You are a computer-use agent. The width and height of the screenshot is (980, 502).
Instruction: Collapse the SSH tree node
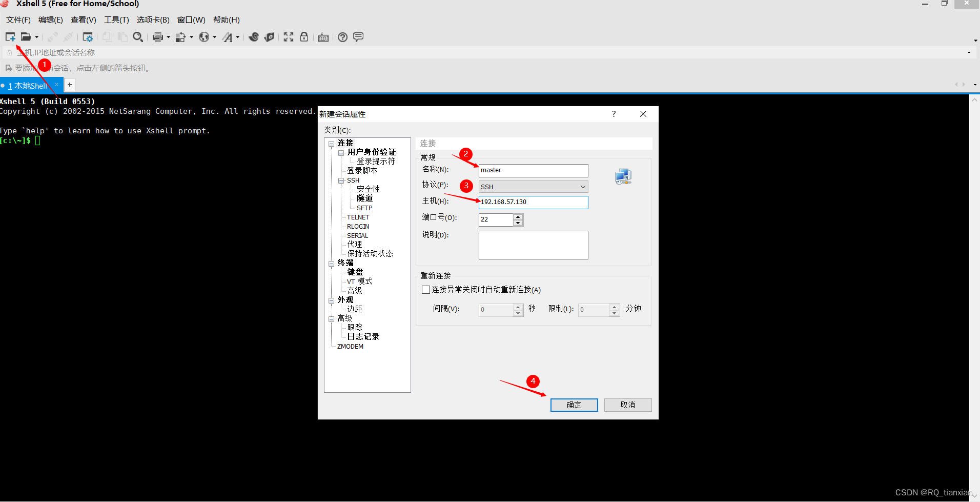coord(341,180)
